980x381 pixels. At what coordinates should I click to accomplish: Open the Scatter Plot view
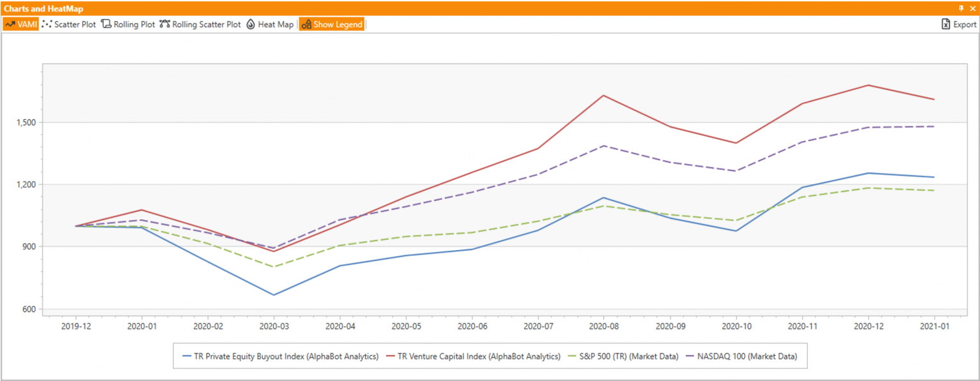[x=69, y=24]
